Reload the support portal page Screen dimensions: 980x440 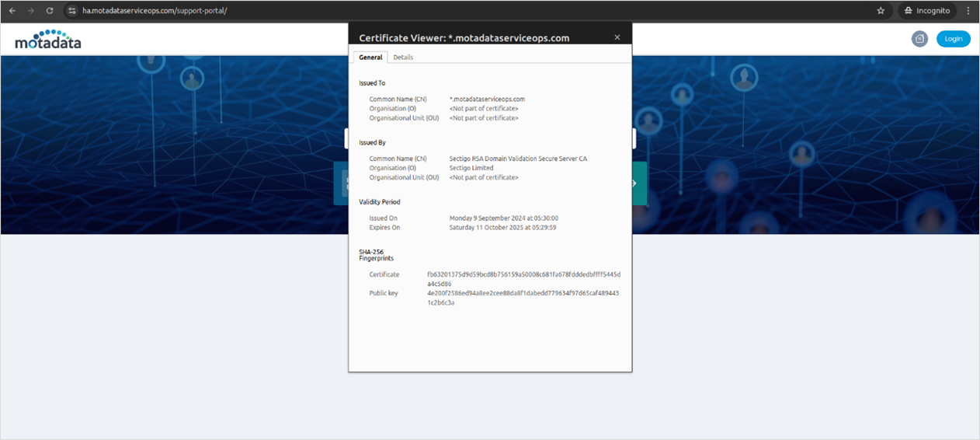click(x=50, y=11)
